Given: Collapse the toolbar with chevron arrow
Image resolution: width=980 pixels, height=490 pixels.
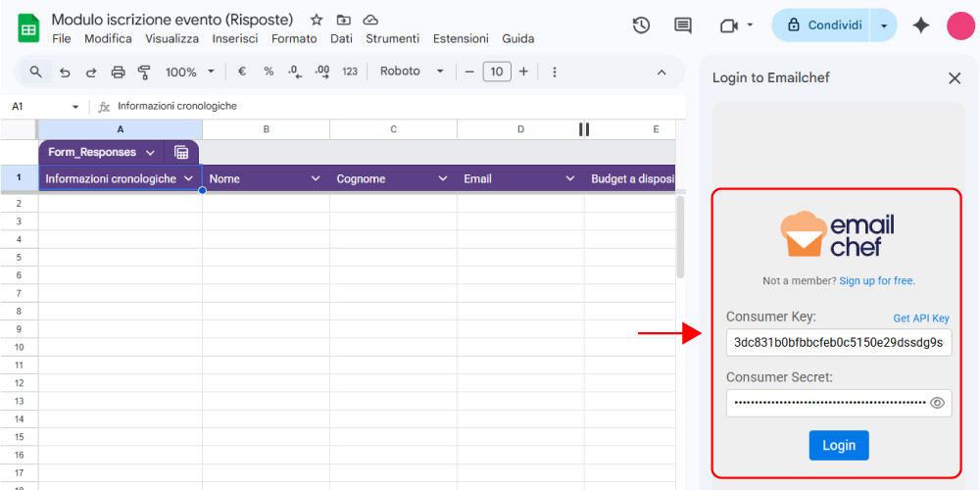Looking at the screenshot, I should click(661, 72).
